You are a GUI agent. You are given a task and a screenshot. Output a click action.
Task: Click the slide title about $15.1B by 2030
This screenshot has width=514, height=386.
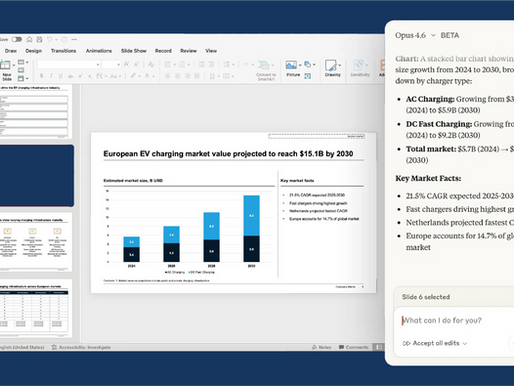tap(228, 154)
